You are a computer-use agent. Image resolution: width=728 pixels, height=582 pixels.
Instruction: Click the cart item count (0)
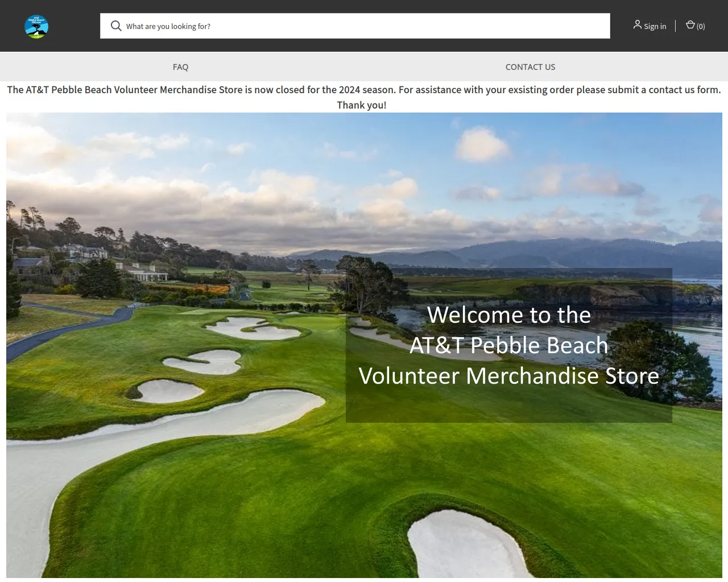(x=701, y=26)
